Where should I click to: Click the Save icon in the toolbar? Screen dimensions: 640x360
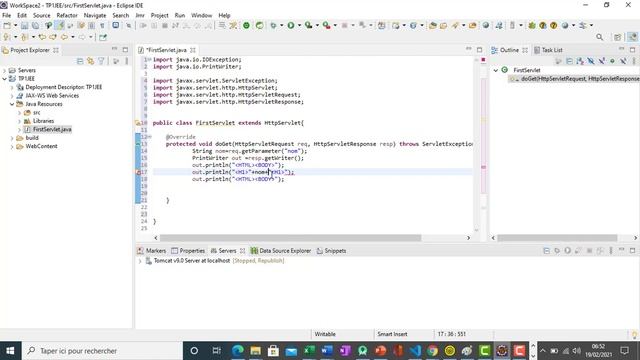coord(25,26)
